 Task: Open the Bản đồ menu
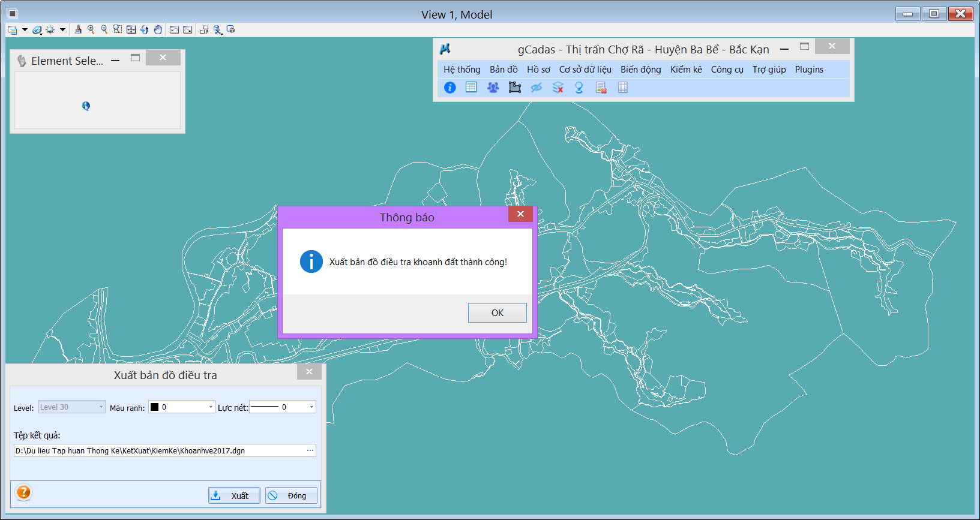point(503,70)
